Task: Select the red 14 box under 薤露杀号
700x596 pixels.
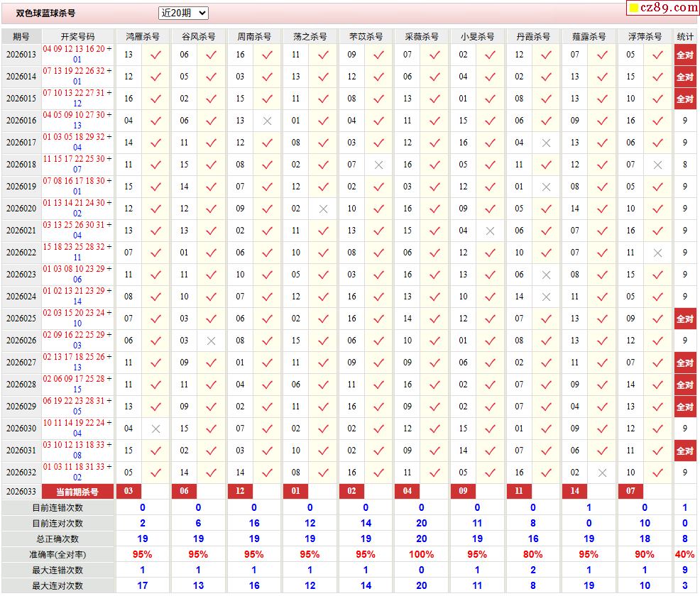Action: (575, 492)
